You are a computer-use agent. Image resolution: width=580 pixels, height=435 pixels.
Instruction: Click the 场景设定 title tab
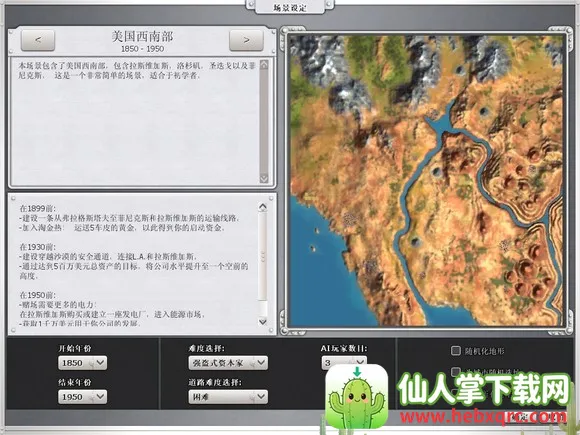click(x=290, y=7)
